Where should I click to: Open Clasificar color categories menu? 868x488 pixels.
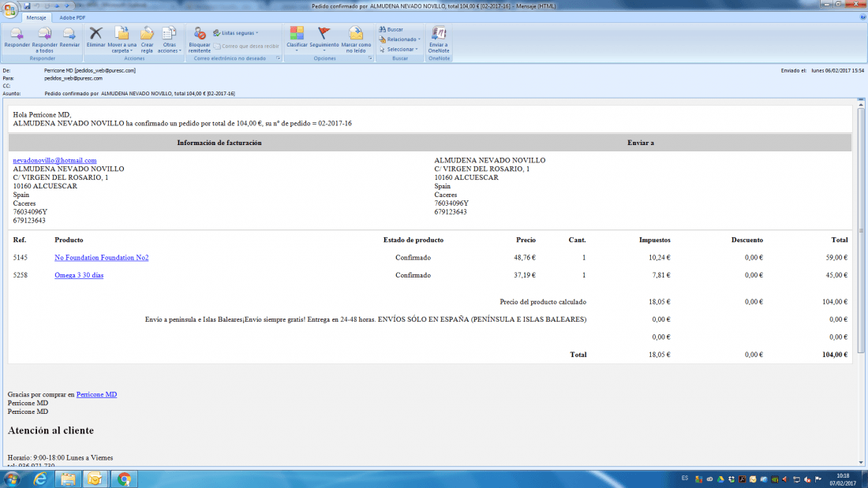tap(297, 39)
